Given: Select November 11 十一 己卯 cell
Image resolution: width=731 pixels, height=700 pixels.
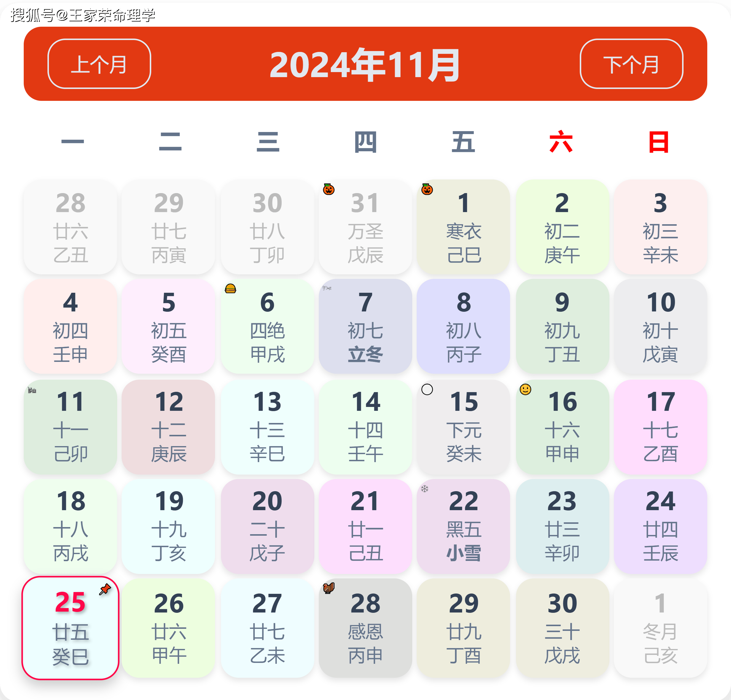Looking at the screenshot, I should [x=71, y=427].
